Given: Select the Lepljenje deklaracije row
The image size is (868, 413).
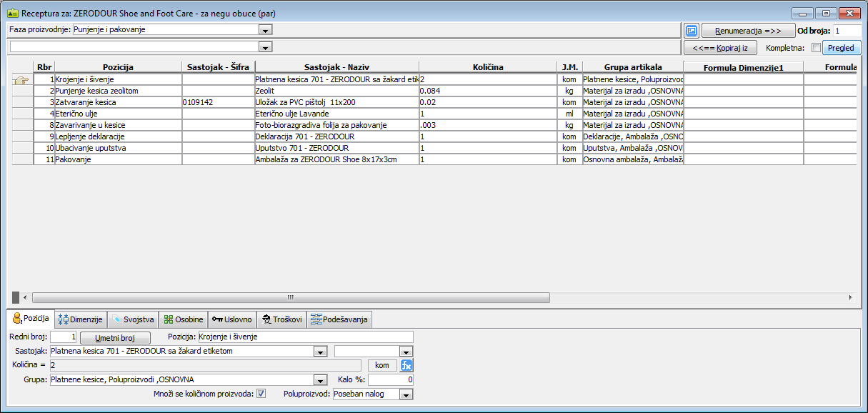Looking at the screenshot, I should coord(118,136).
